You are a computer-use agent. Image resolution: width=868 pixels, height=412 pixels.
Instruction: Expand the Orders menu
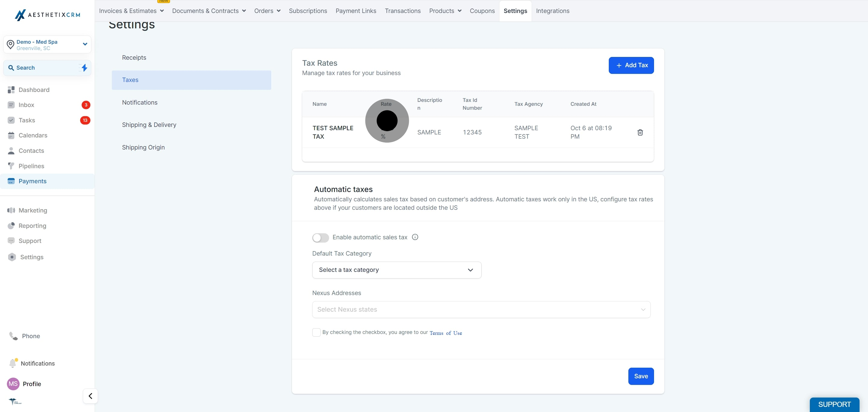[267, 11]
